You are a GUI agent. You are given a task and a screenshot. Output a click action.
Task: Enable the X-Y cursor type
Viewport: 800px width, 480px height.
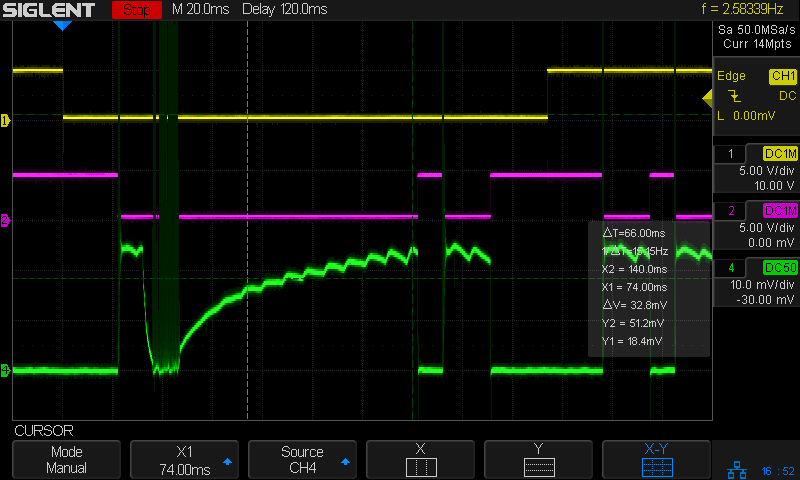click(x=656, y=460)
